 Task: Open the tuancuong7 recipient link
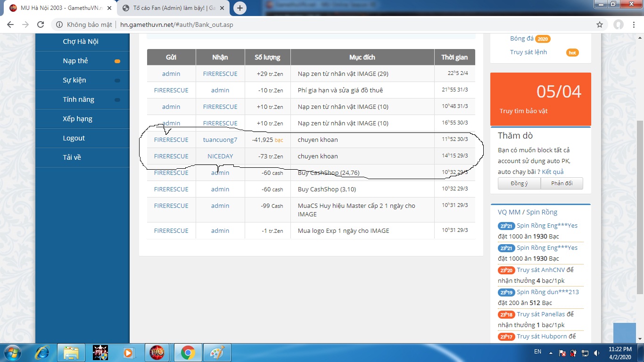tap(220, 140)
